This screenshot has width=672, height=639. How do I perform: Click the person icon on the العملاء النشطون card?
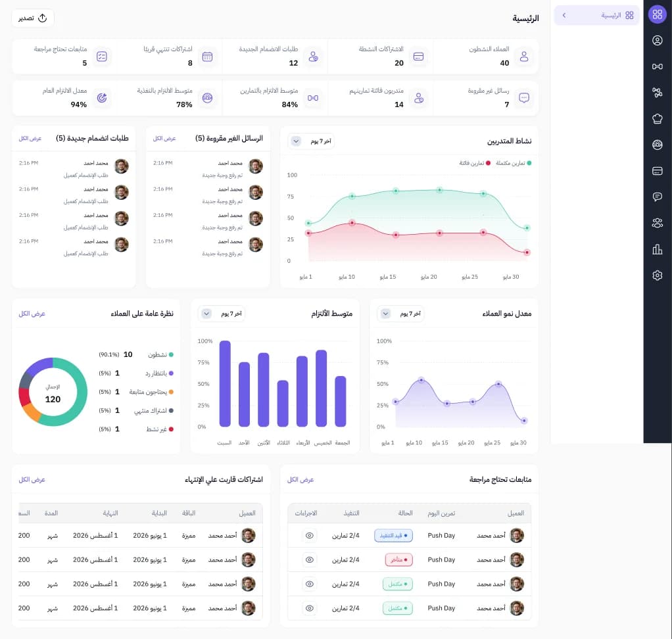pos(523,57)
